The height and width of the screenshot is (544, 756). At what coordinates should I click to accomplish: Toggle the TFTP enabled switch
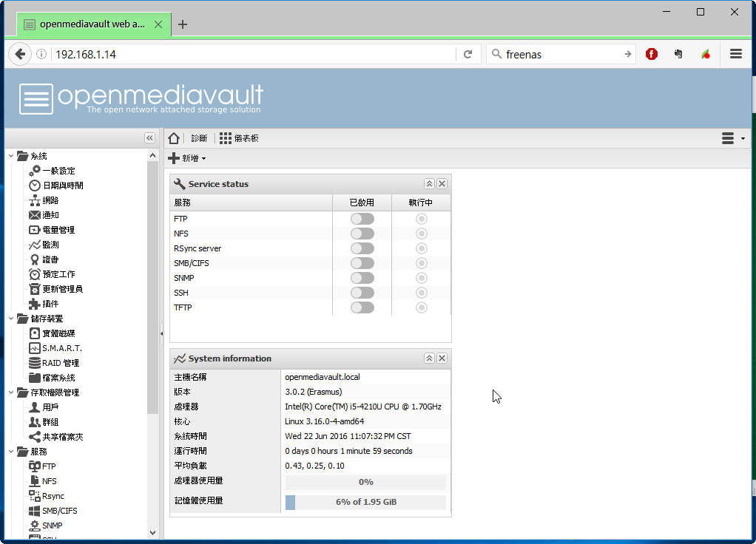[x=362, y=307]
